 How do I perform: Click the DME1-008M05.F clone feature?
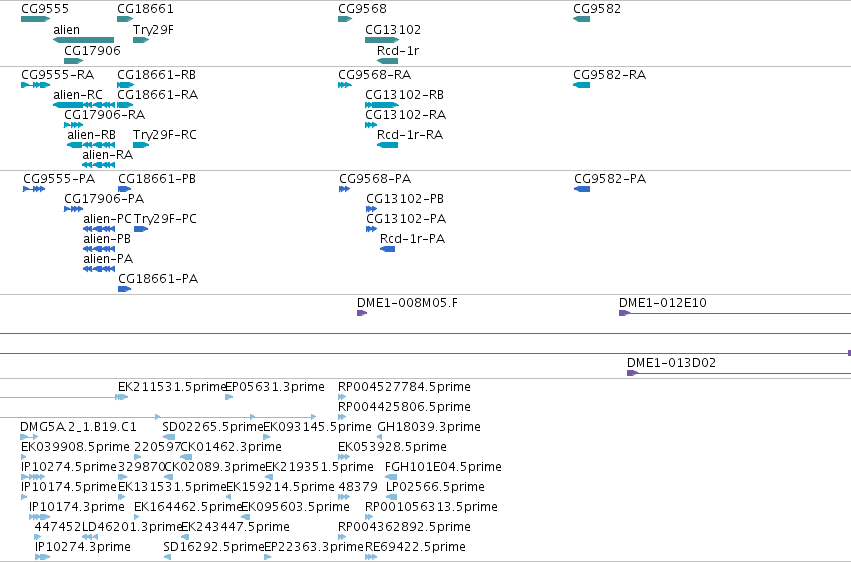click(362, 313)
